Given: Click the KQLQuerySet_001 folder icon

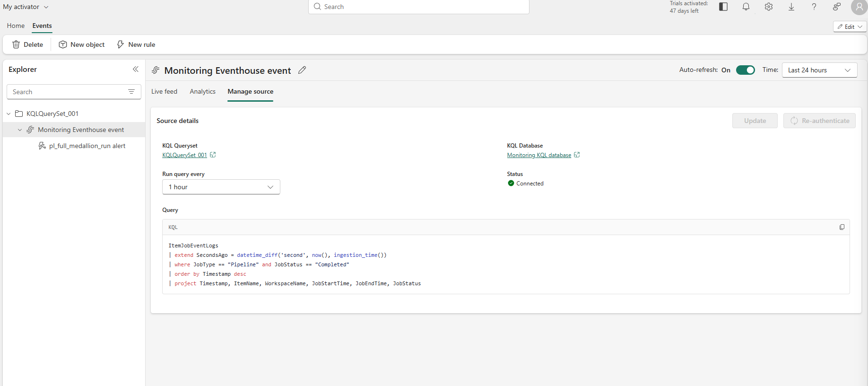Looking at the screenshot, I should [19, 114].
